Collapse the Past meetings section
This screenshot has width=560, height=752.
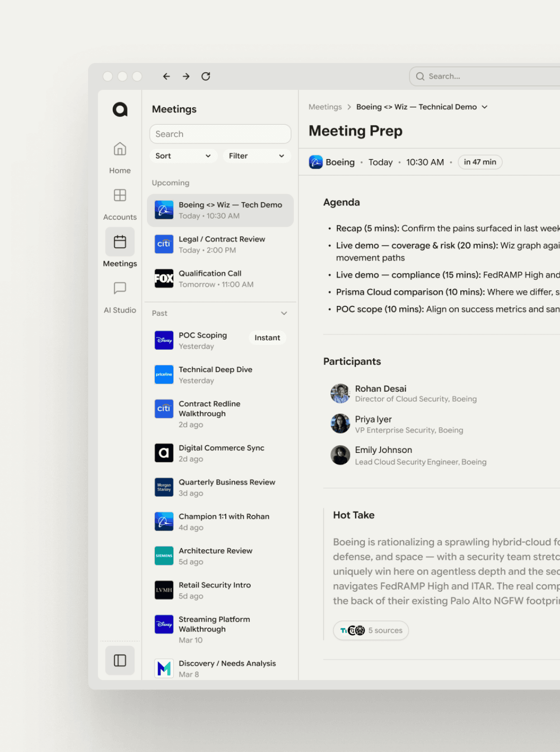[284, 313]
